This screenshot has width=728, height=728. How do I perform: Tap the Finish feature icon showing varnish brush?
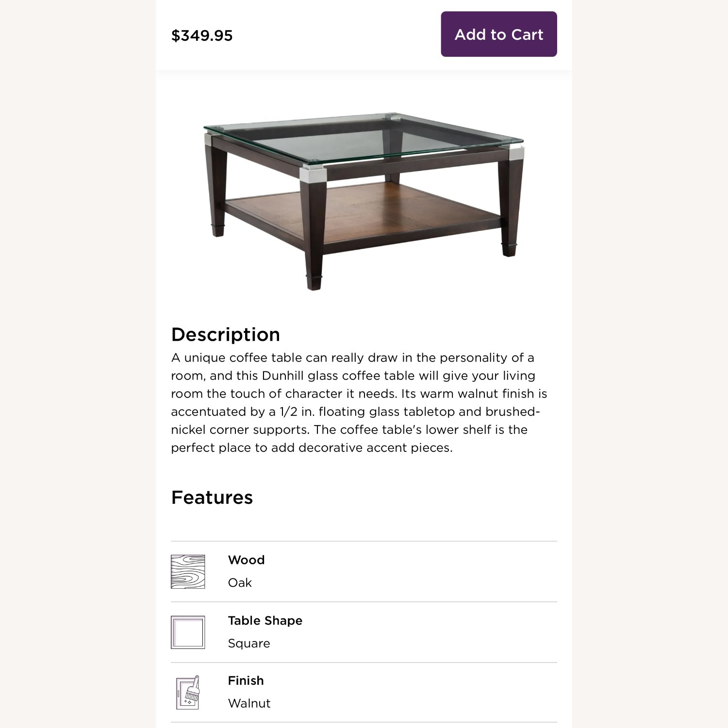188,692
